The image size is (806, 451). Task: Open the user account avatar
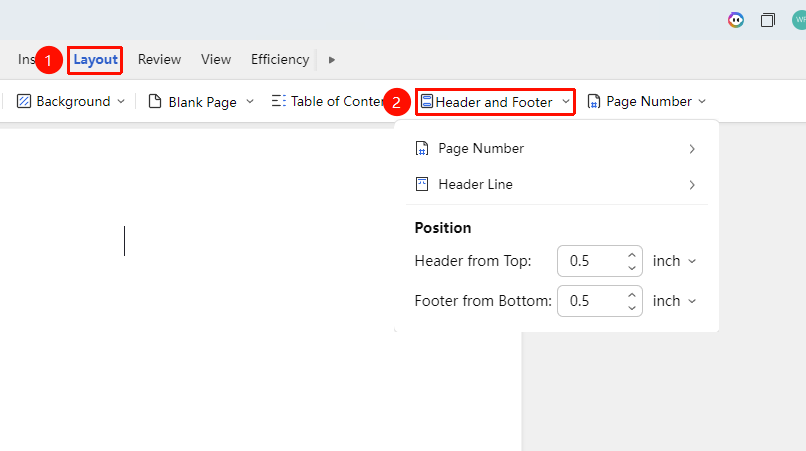(799, 20)
